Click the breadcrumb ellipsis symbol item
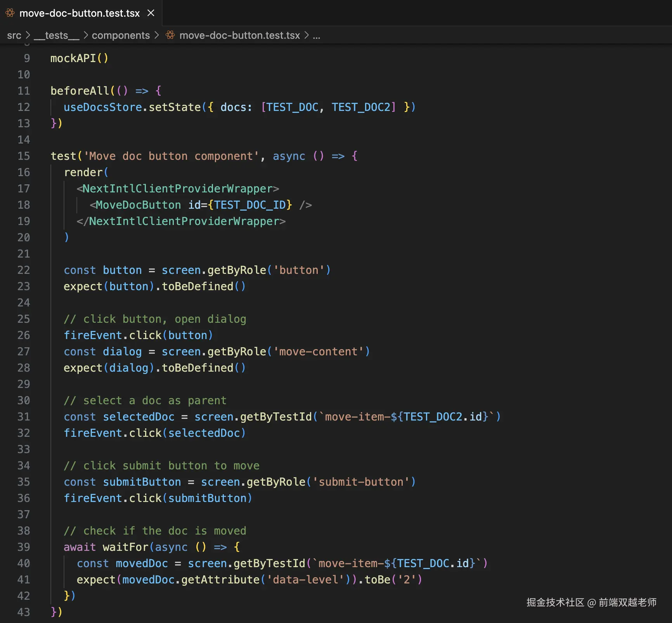 point(316,35)
